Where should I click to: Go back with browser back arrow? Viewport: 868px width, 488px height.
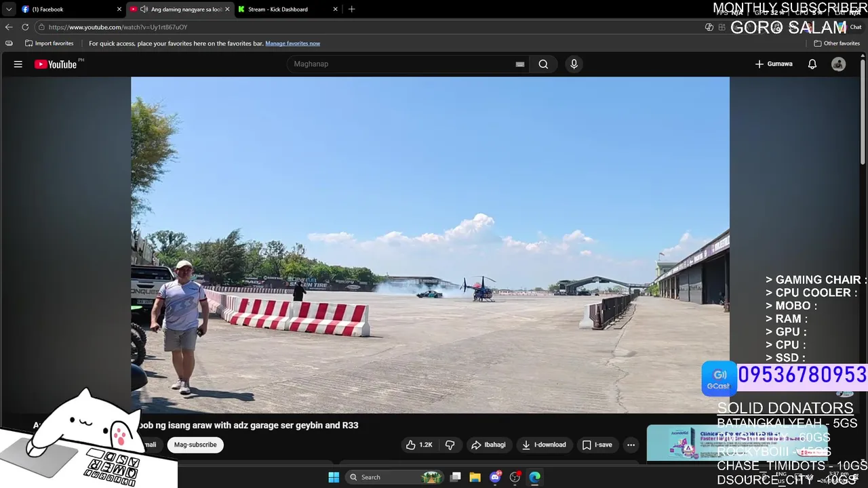click(9, 27)
